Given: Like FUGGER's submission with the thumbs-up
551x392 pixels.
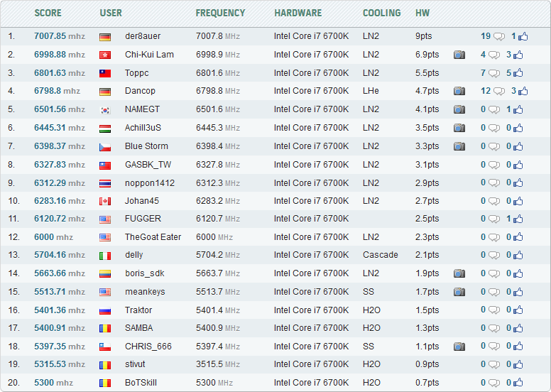Looking at the screenshot, I should pyautogui.click(x=518, y=219).
